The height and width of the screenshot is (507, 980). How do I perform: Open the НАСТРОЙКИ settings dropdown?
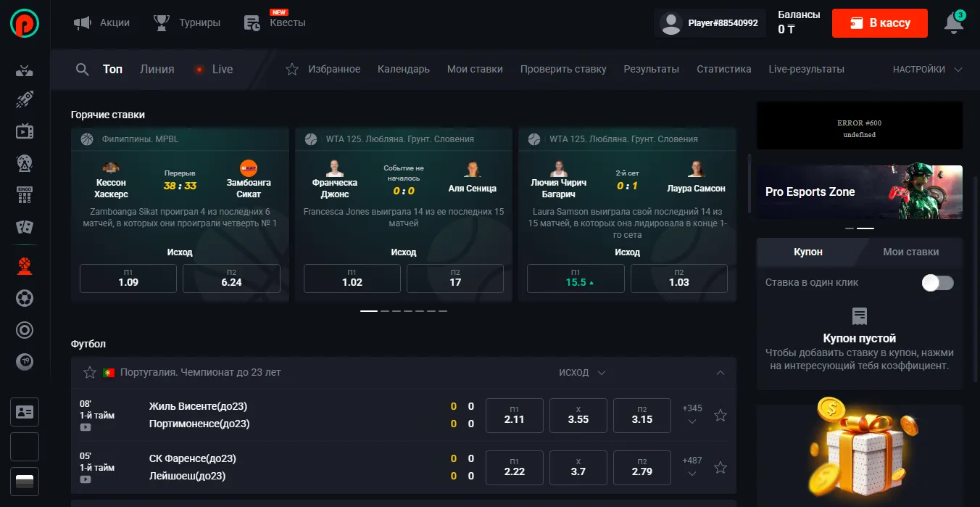927,70
